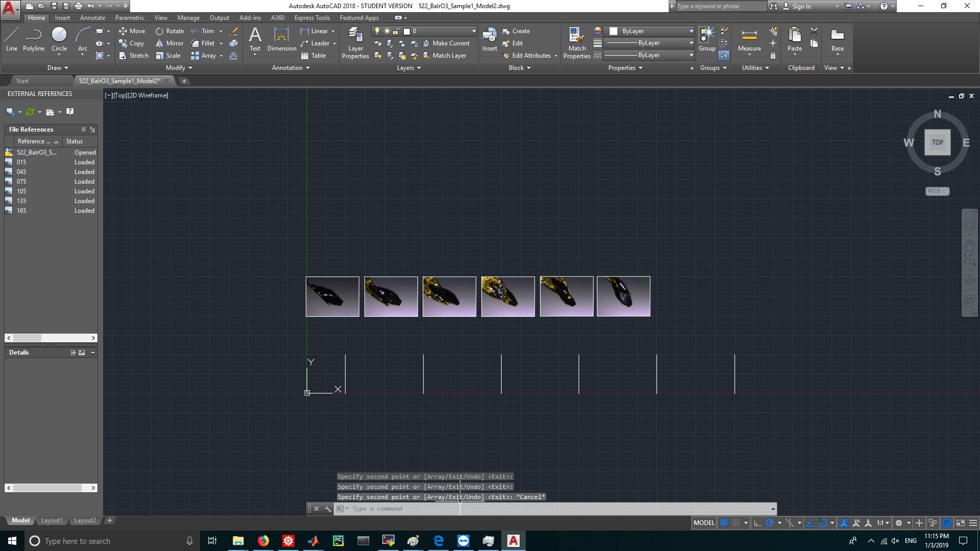Toggle polar tracking in status bar

(770, 523)
